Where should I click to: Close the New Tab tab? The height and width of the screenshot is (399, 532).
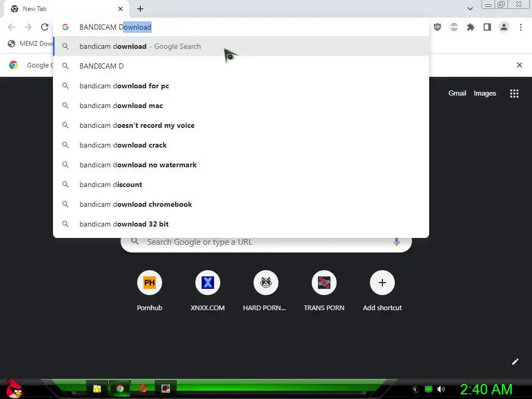pyautogui.click(x=121, y=9)
